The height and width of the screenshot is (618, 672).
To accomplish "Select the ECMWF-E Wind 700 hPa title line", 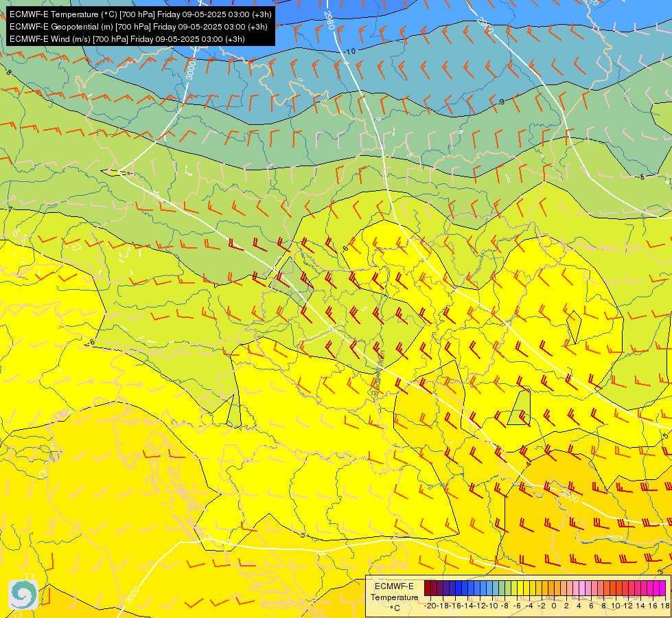I will coord(127,39).
